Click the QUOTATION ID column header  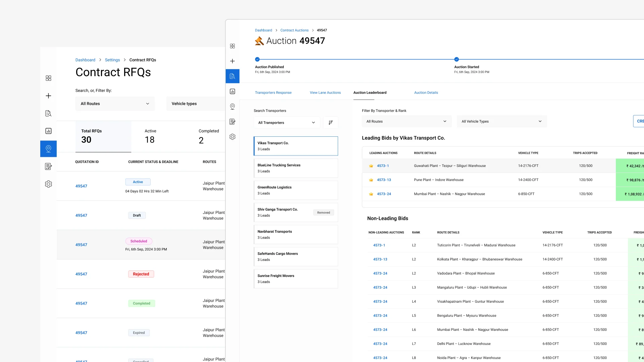(87, 162)
